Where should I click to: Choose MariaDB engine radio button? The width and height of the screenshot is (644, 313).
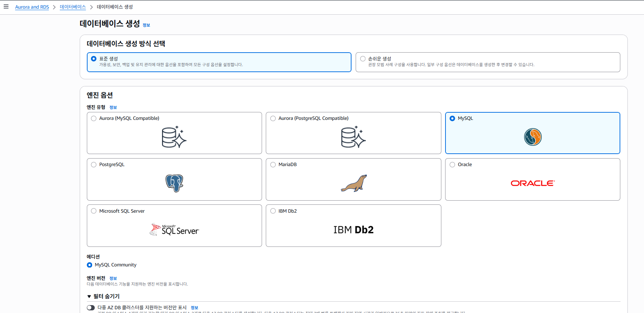tap(273, 165)
